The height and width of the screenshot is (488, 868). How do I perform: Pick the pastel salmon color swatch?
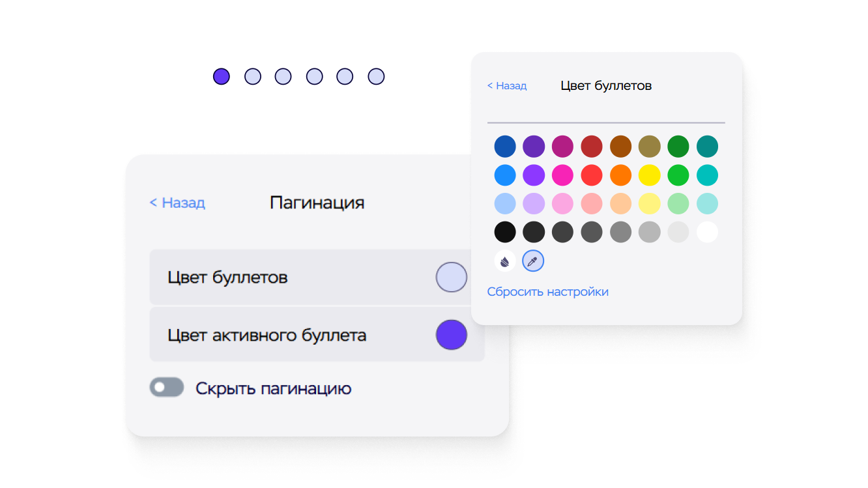pyautogui.click(x=592, y=204)
